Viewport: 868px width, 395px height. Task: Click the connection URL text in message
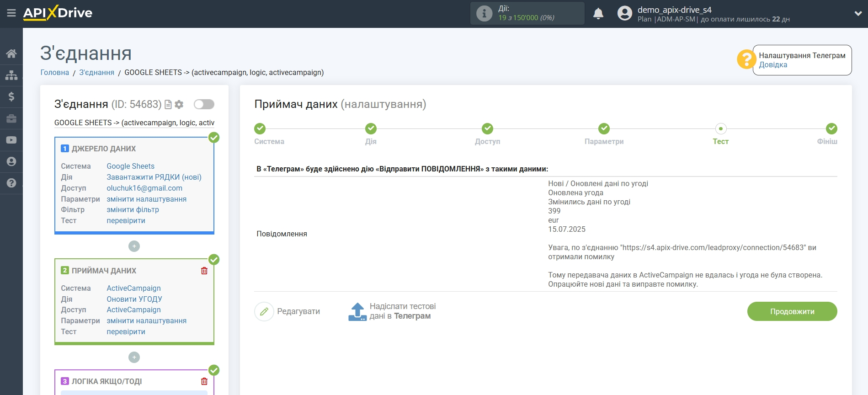tap(713, 247)
